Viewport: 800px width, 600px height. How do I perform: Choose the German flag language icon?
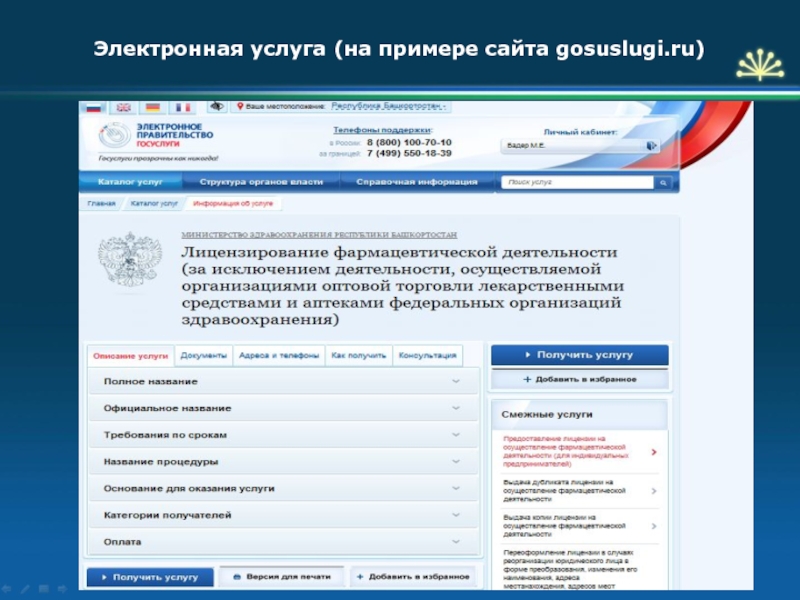pos(153,107)
